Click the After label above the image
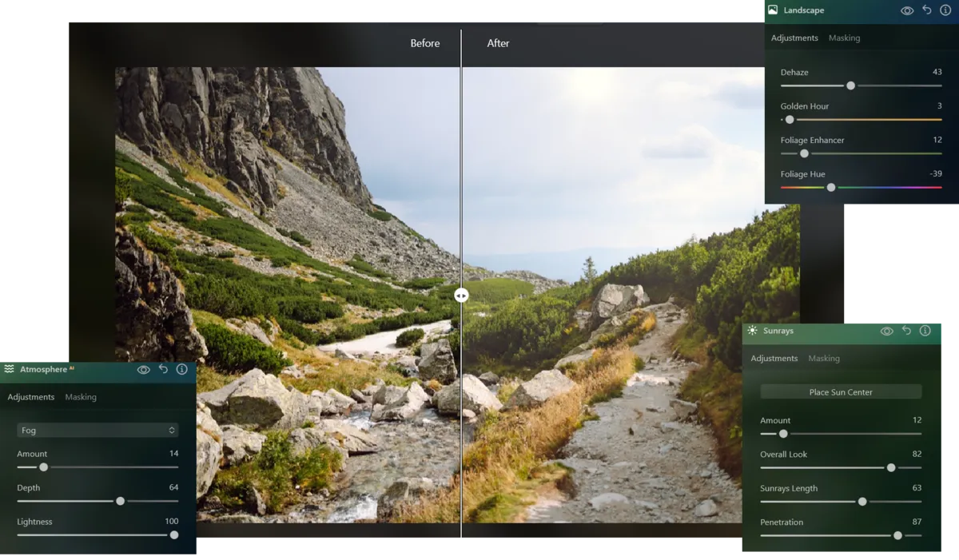This screenshot has height=560, width=959. click(x=498, y=43)
